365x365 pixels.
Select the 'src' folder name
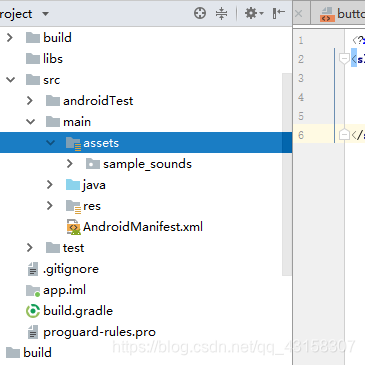click(x=51, y=80)
